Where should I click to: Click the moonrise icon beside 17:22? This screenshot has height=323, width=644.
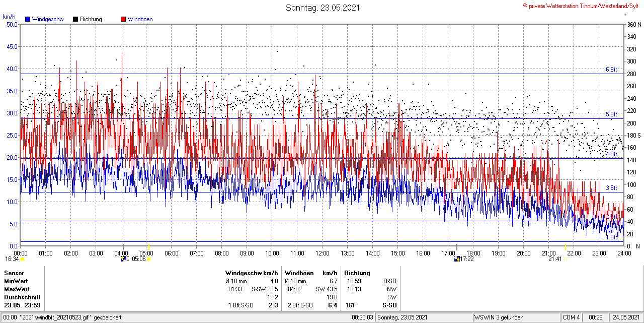pos(457,259)
